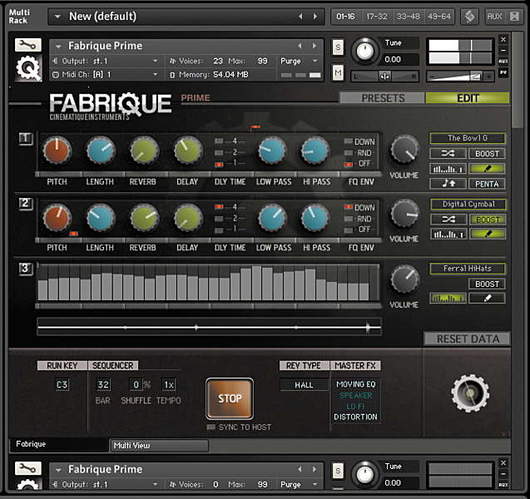
Task: Click the next instrument arrow in first Fabrique Prime header
Action: 314,45
